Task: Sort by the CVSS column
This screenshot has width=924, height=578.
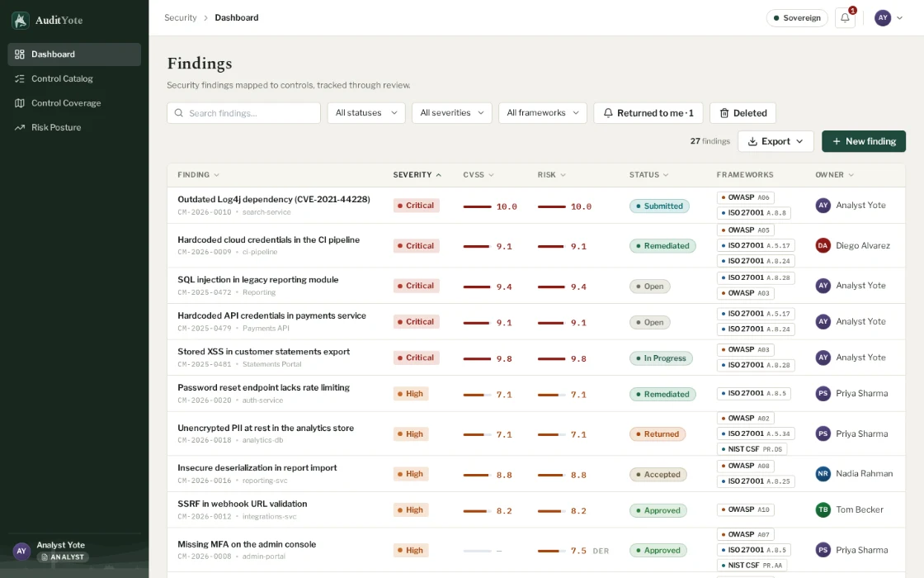Action: (478, 174)
